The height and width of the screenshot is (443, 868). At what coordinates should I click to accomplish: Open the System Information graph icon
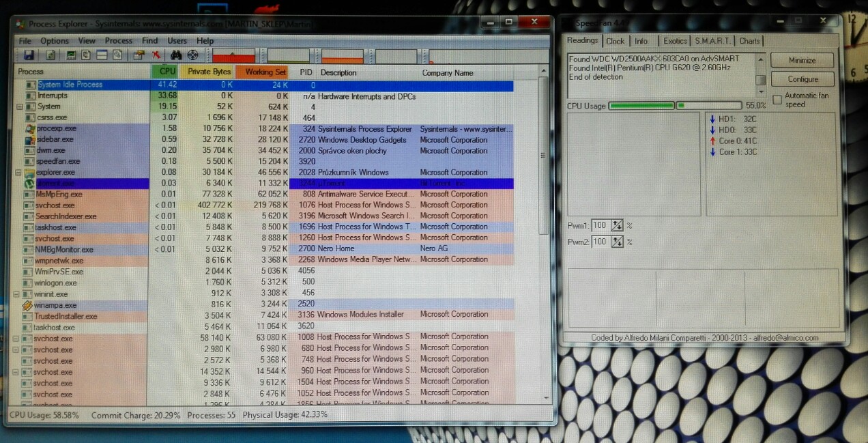pyautogui.click(x=71, y=55)
